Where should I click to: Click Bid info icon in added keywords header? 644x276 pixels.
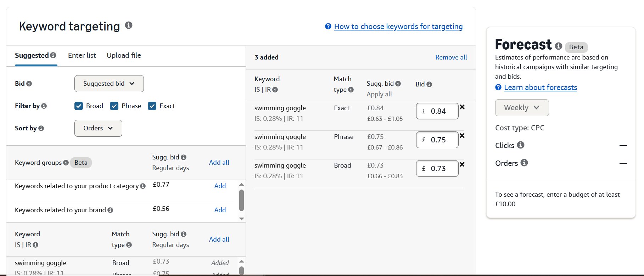[x=429, y=84]
